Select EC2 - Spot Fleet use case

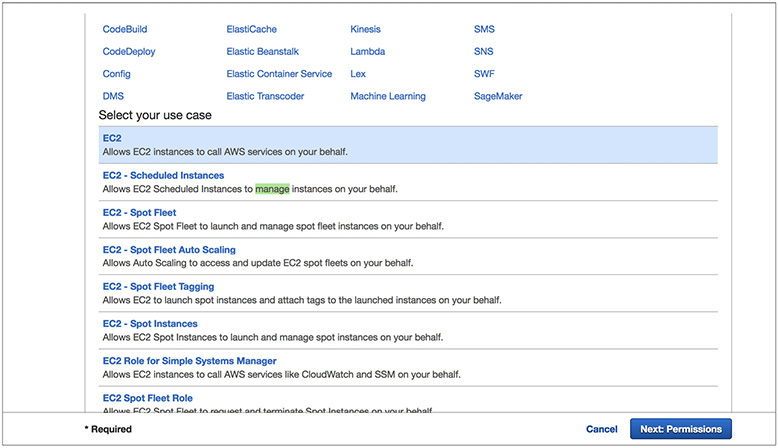[139, 213]
